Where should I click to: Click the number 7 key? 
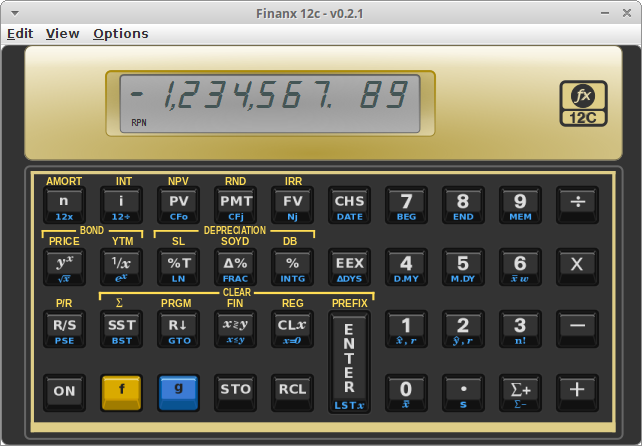click(x=406, y=205)
